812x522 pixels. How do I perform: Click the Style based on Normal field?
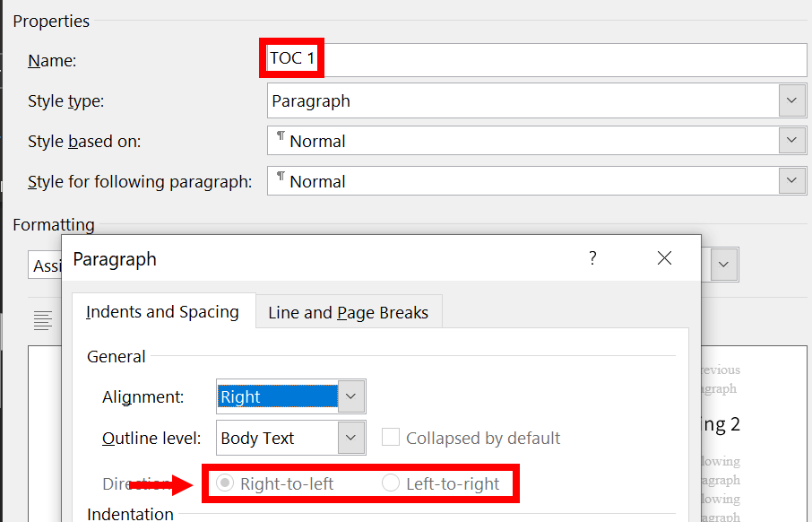523,141
